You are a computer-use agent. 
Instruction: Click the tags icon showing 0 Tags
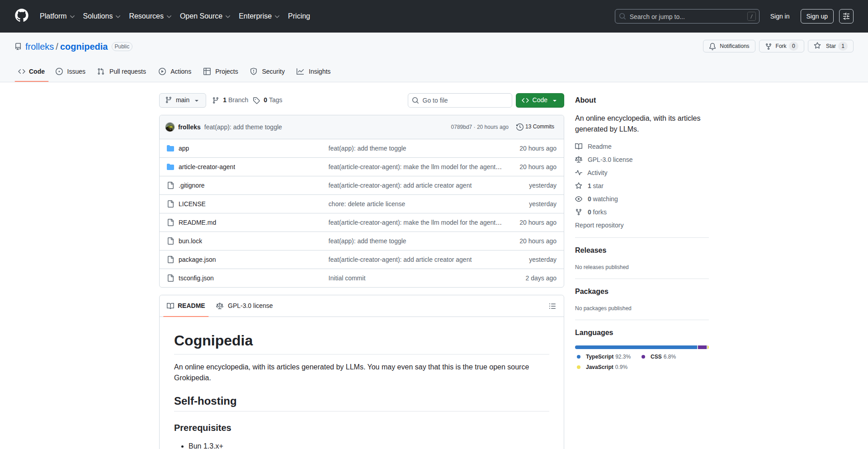point(256,100)
